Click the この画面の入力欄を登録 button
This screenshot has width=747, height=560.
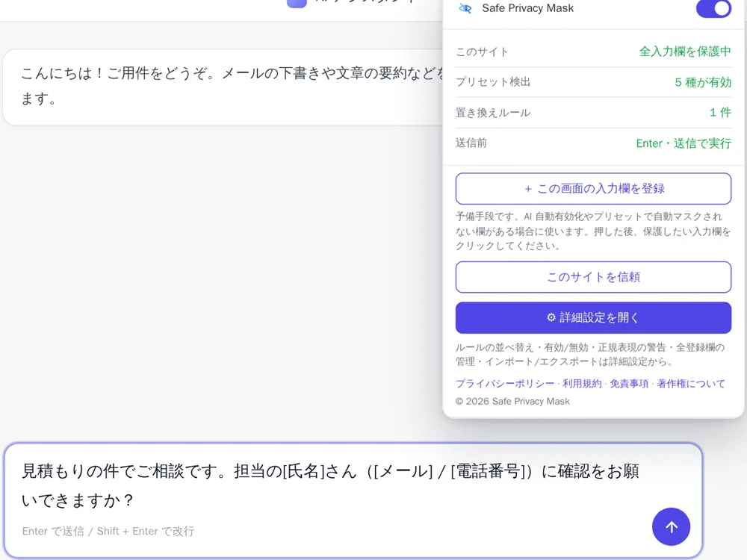tap(593, 189)
